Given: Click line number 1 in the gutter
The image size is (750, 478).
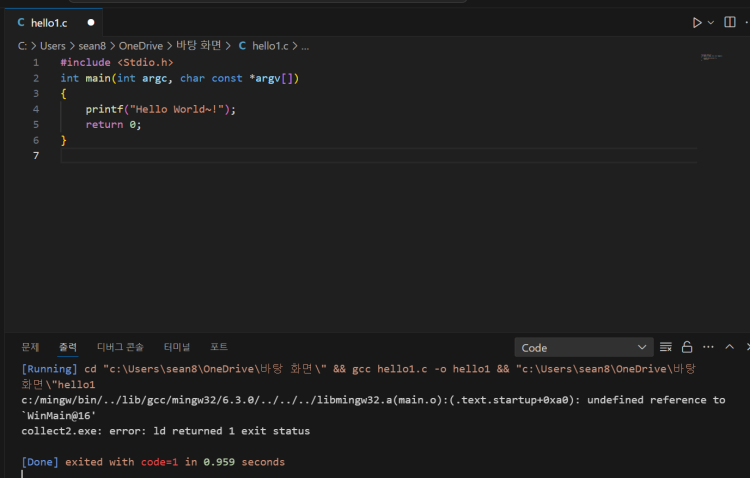Looking at the screenshot, I should tap(36, 63).
